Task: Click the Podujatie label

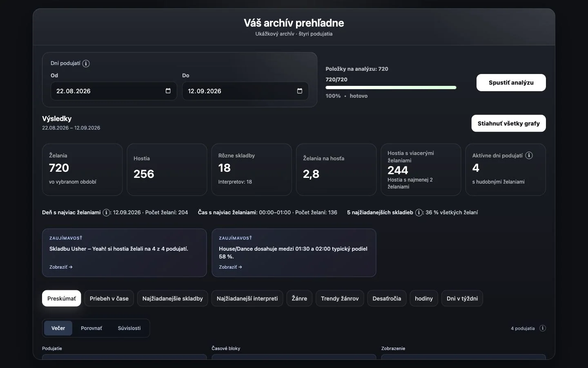Action: (x=52, y=348)
